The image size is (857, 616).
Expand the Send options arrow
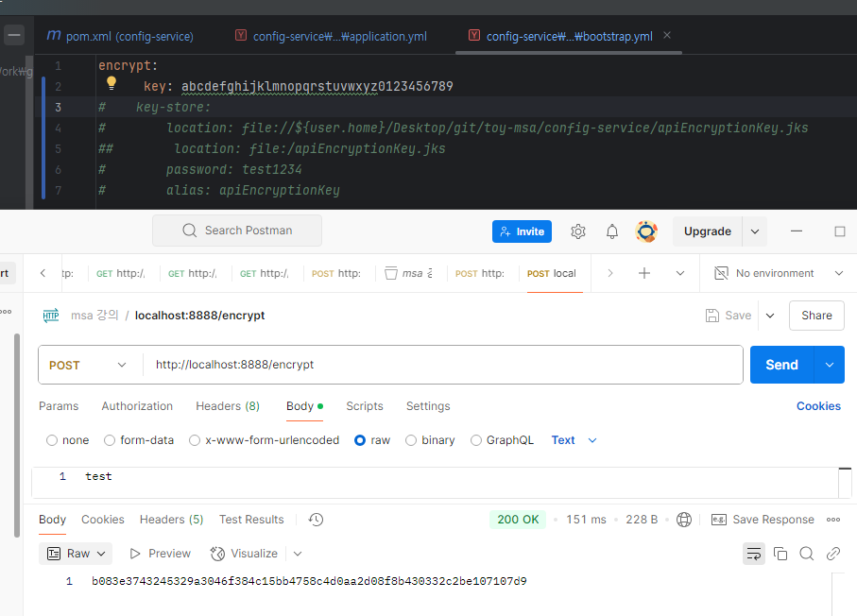(x=829, y=365)
